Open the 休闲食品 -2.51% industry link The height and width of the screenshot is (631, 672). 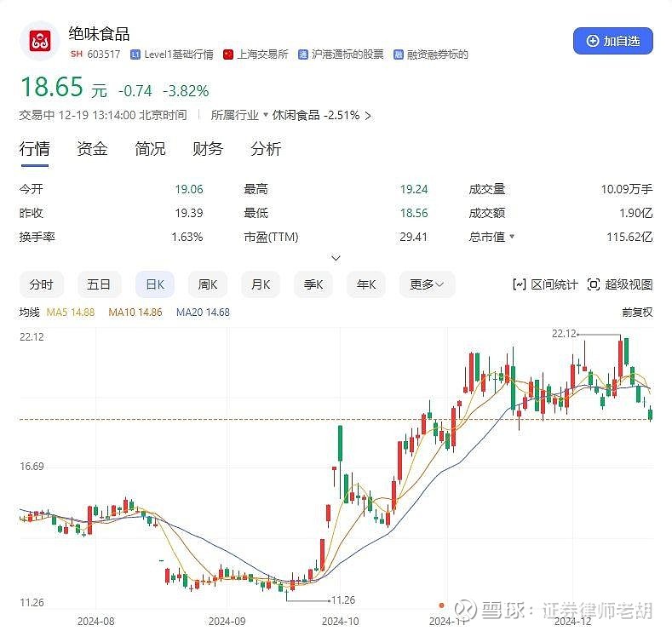point(321,115)
